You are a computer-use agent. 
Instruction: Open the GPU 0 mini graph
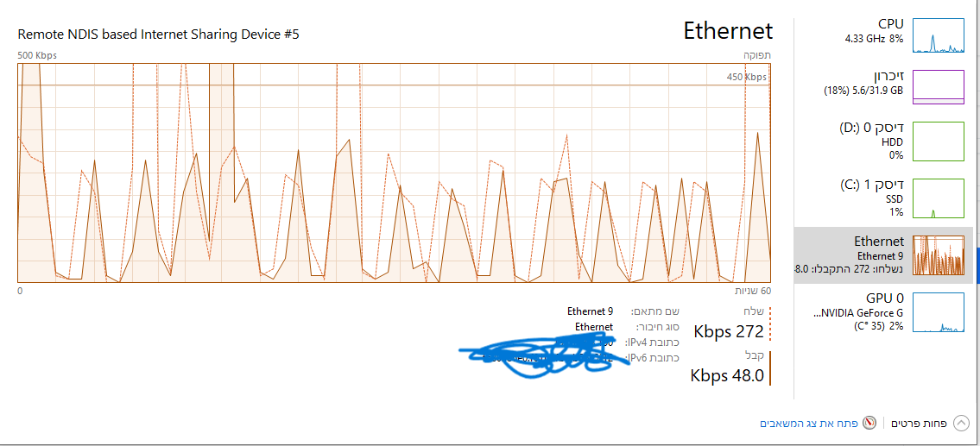point(938,312)
